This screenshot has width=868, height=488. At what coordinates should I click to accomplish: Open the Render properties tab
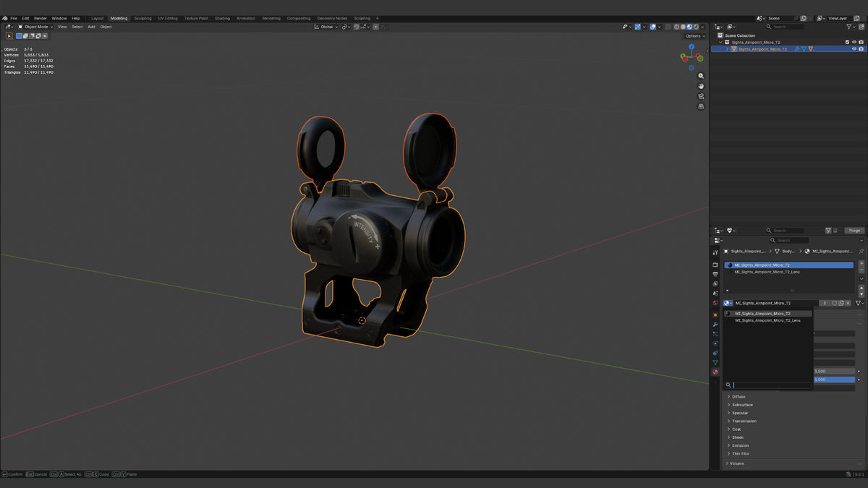coord(715,265)
